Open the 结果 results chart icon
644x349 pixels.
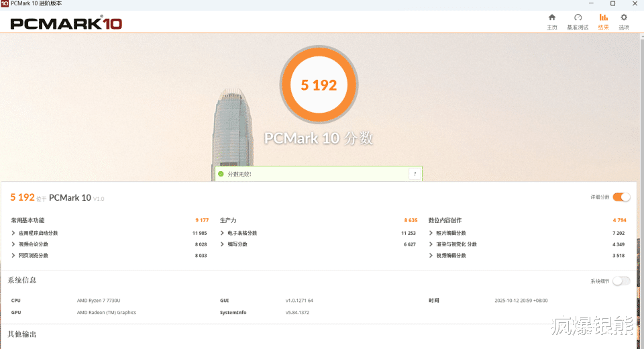point(603,21)
